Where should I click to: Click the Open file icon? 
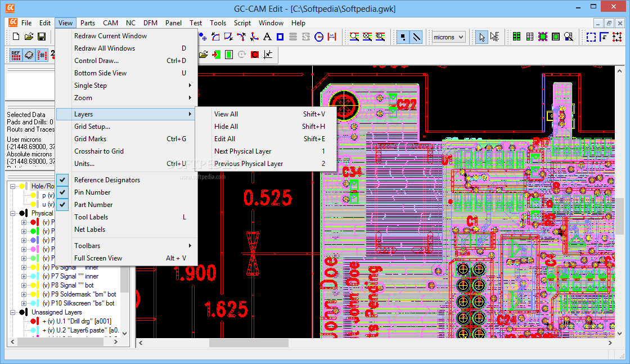[x=29, y=37]
